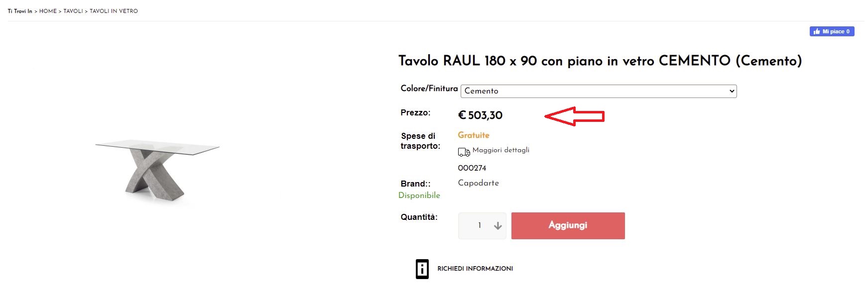The width and height of the screenshot is (868, 293).
Task: Click the delivery truck icon
Action: [x=464, y=152]
